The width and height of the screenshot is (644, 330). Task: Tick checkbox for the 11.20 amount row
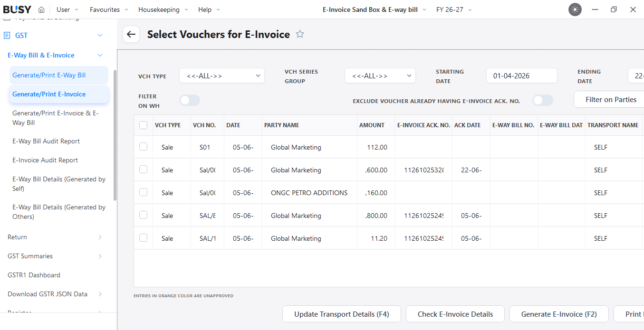click(143, 238)
